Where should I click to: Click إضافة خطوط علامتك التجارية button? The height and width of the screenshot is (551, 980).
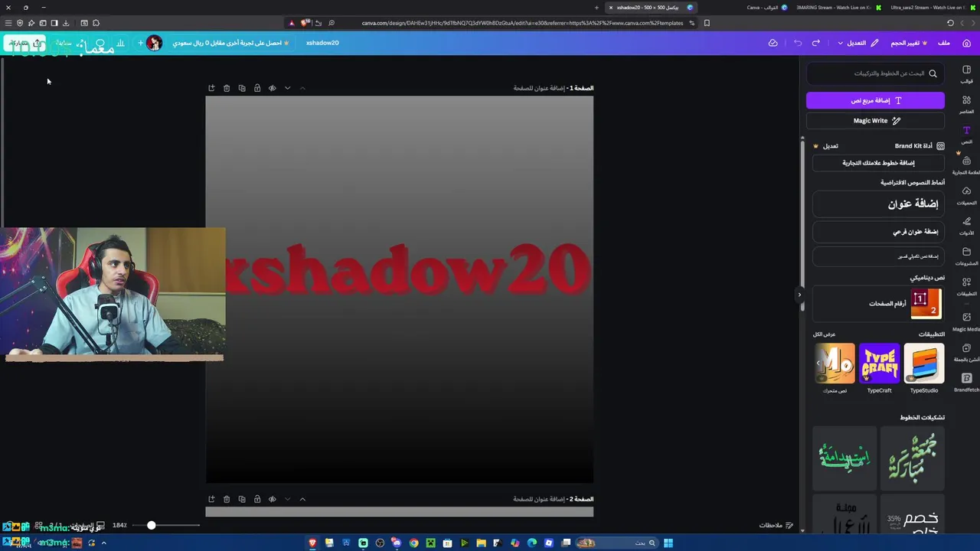coord(877,162)
